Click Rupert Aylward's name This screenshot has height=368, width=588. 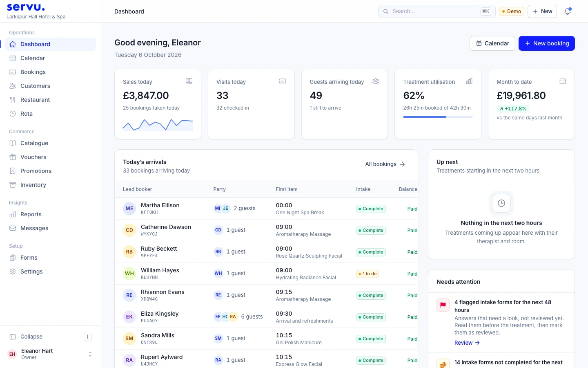162,357
